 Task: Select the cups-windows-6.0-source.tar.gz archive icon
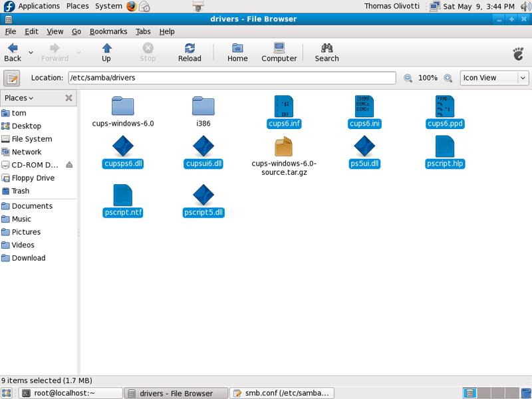coord(284,146)
